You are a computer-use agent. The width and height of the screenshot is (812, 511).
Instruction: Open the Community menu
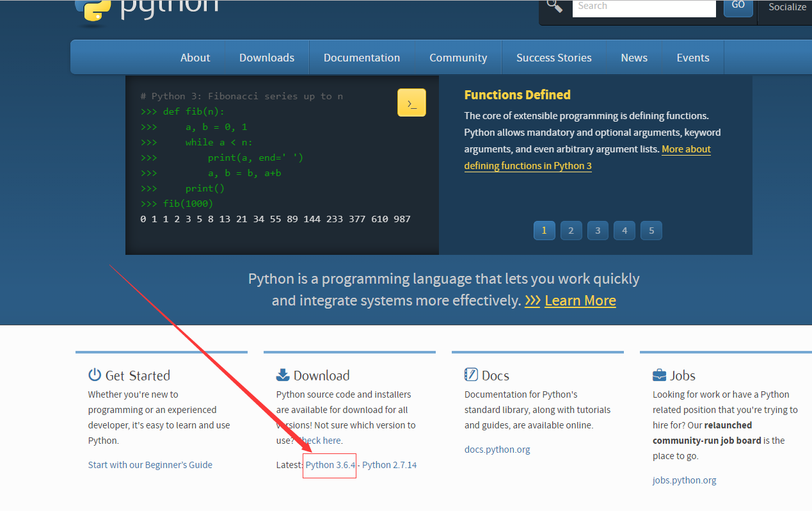click(x=458, y=58)
